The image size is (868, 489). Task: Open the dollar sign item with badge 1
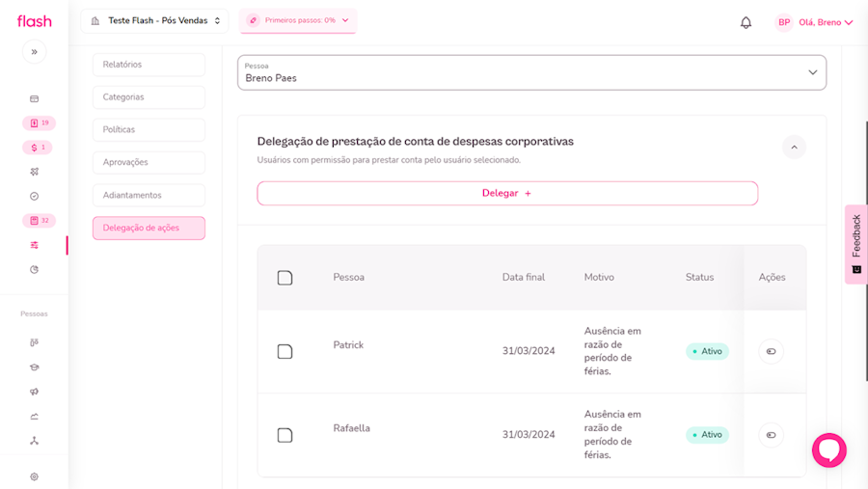tap(38, 148)
